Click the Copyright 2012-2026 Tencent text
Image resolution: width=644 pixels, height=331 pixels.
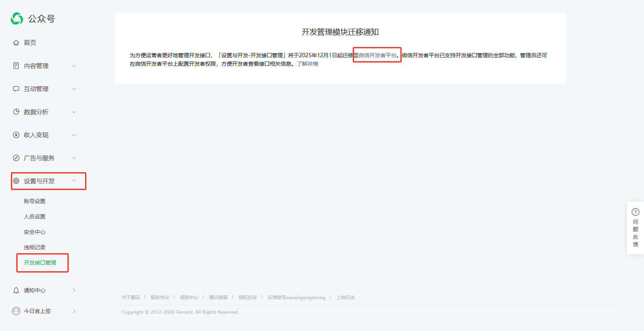[x=180, y=312]
